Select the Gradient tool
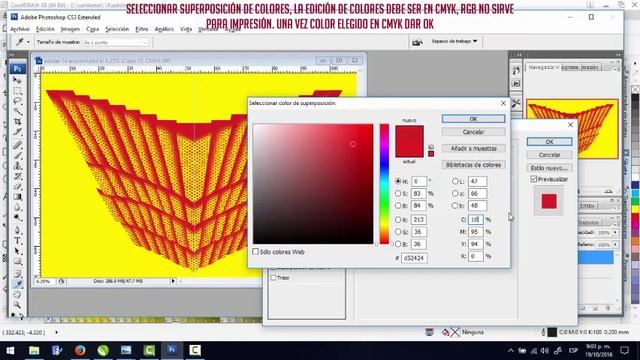Image resolution: width=640 pixels, height=360 pixels. click(17, 197)
